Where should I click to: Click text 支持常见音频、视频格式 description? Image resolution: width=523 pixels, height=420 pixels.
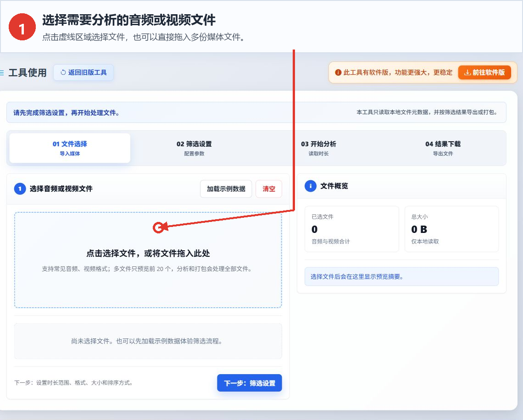click(147, 269)
